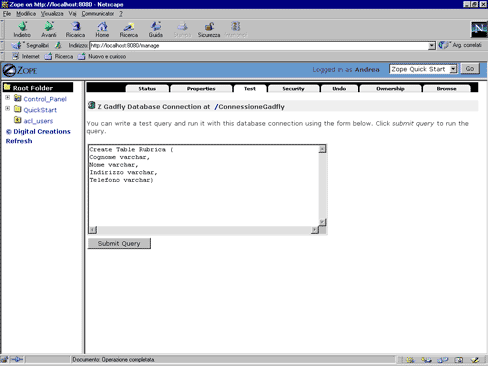Click the Netscape N logo
The height and width of the screenshot is (366, 488).
[479, 29]
